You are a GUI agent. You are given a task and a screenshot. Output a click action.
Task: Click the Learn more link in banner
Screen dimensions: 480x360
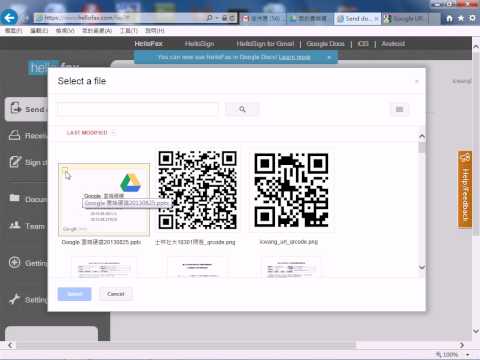pos(295,57)
